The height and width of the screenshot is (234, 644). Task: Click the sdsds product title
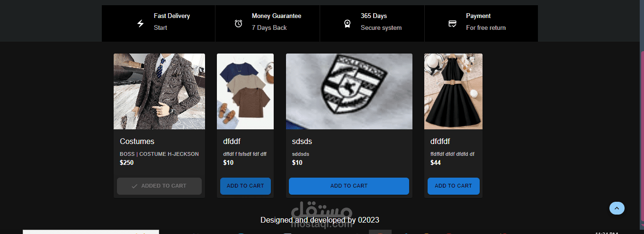click(x=302, y=141)
